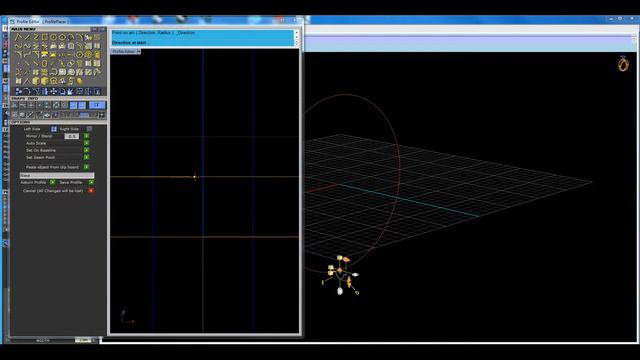640x360 pixels.
Task: Click the slider in second Snaps Info row
Action: (x=84, y=114)
